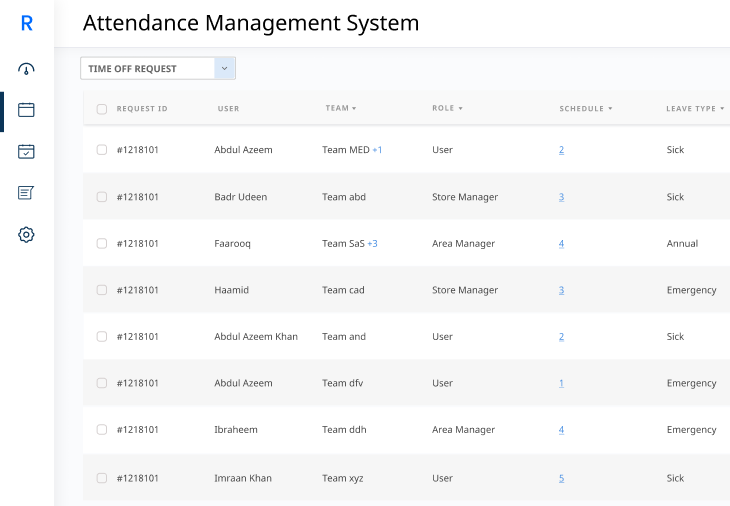Open schedule link 2 for Abdul Azeem, Team MED
The image size is (730, 506).
(561, 150)
